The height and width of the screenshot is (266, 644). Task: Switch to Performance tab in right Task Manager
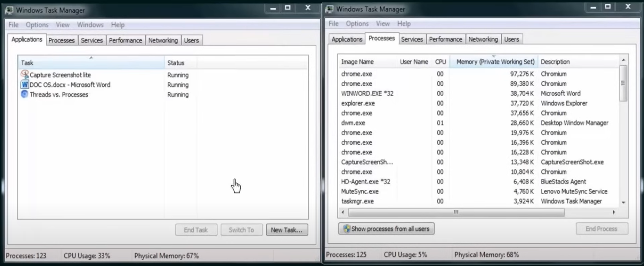coord(445,39)
